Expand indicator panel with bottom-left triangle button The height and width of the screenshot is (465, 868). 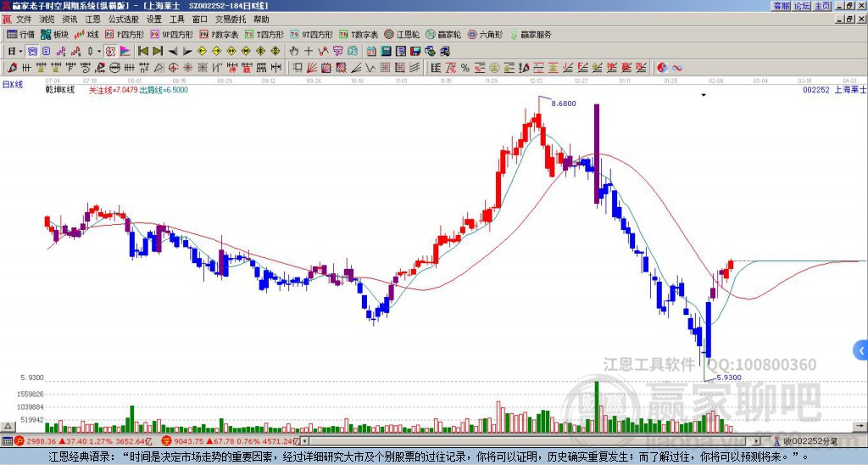pos(8,426)
